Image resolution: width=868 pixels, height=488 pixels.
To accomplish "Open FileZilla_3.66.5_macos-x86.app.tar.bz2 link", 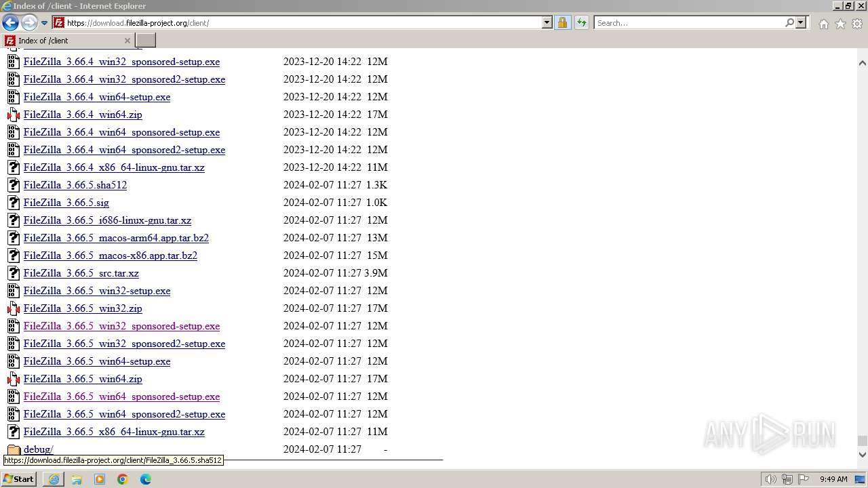I will (111, 256).
